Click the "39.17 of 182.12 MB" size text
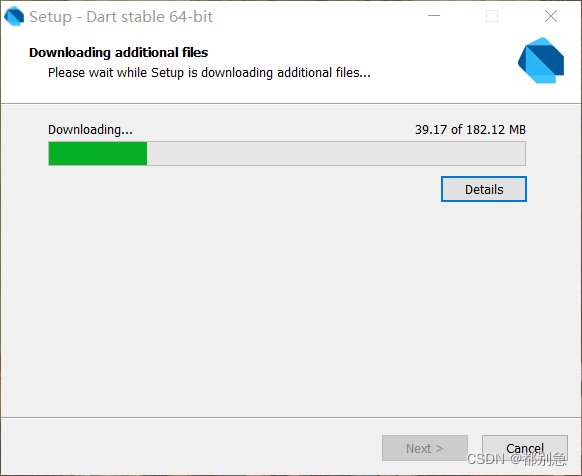This screenshot has height=476, width=582. 470,130
